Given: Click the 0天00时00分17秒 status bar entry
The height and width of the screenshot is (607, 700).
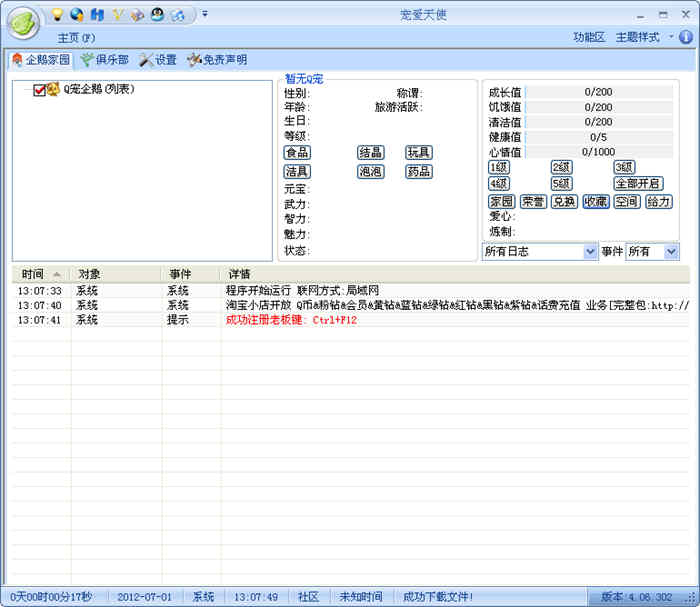Looking at the screenshot, I should [x=51, y=597].
